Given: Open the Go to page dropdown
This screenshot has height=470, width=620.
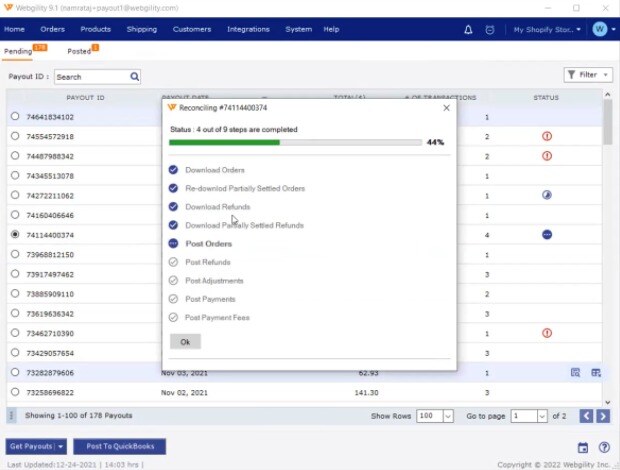Looking at the screenshot, I should tap(542, 416).
